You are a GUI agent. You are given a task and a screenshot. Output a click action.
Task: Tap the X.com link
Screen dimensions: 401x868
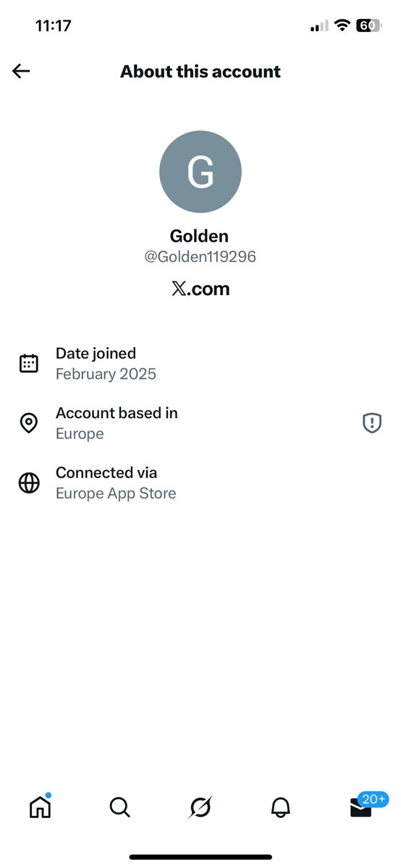[x=200, y=289]
